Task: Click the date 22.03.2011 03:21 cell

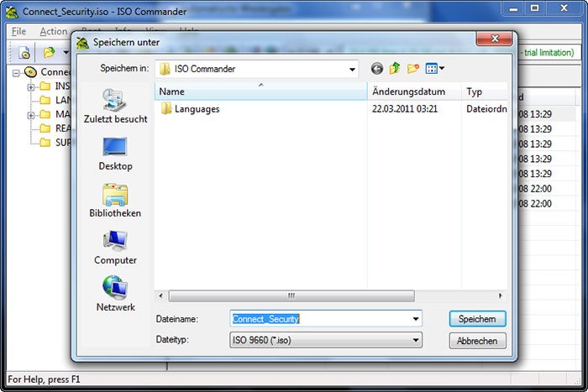Action: point(405,109)
